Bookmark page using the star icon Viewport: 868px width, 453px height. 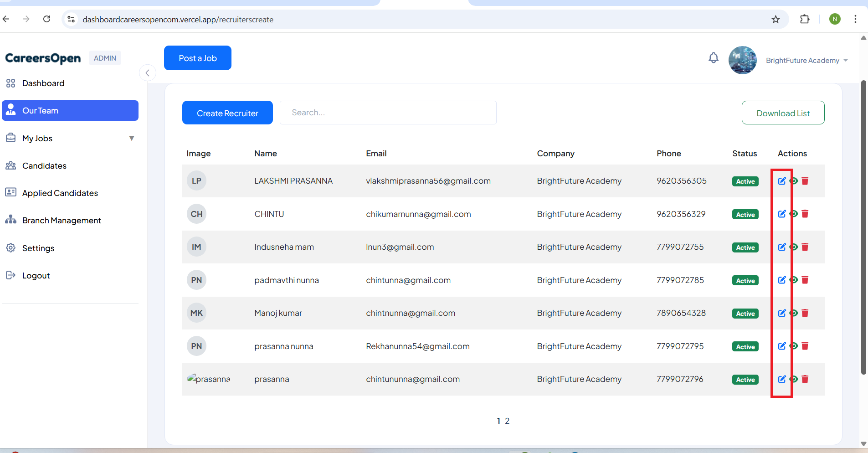point(776,19)
